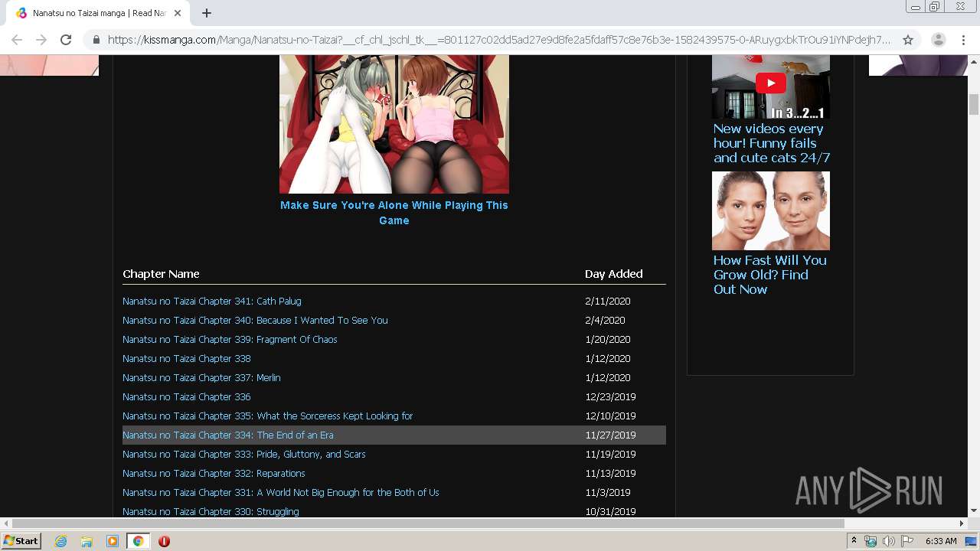Click the vertical scrollbar up arrow
This screenshot has height=551, width=980.
click(x=974, y=61)
